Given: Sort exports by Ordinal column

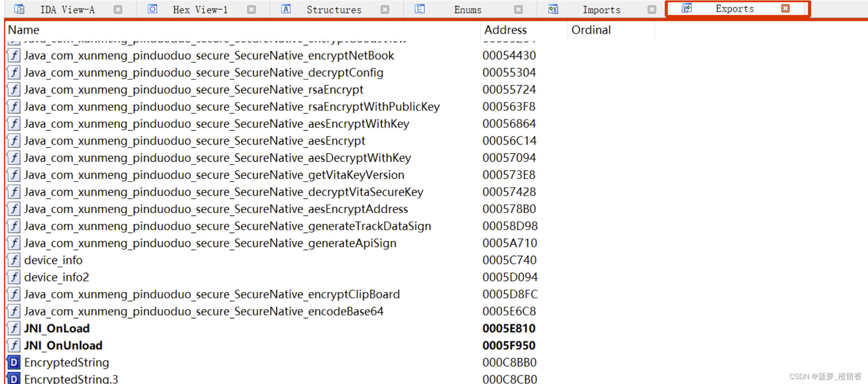Looking at the screenshot, I should (x=611, y=30).
